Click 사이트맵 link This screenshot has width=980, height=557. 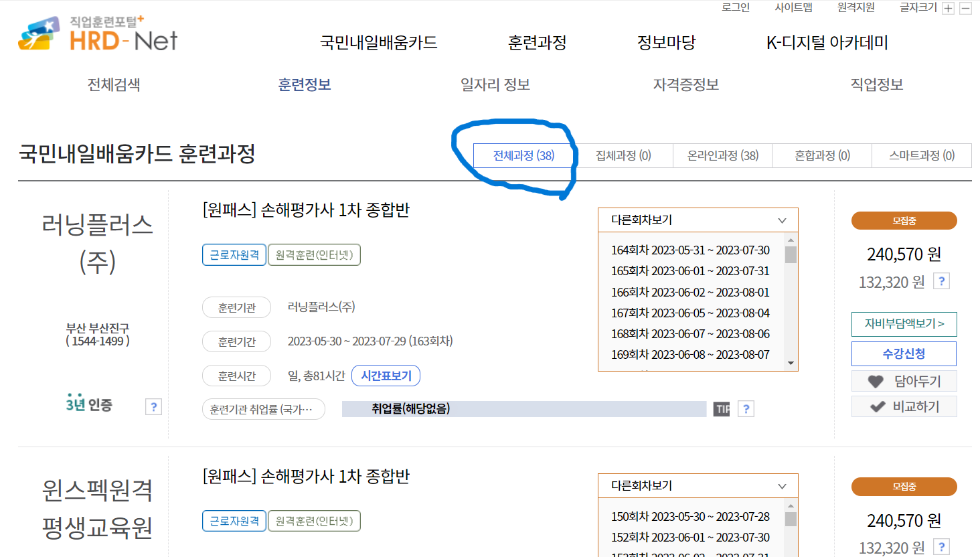793,7
